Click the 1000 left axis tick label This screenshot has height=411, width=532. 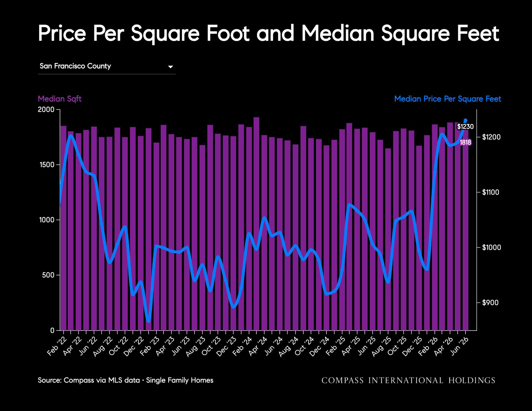coord(47,220)
